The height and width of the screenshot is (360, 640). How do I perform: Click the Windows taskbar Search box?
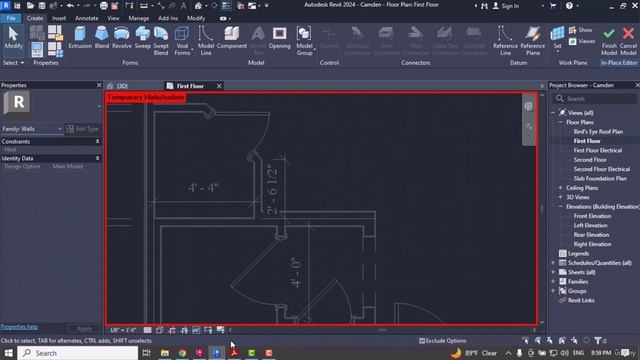[x=78, y=353]
